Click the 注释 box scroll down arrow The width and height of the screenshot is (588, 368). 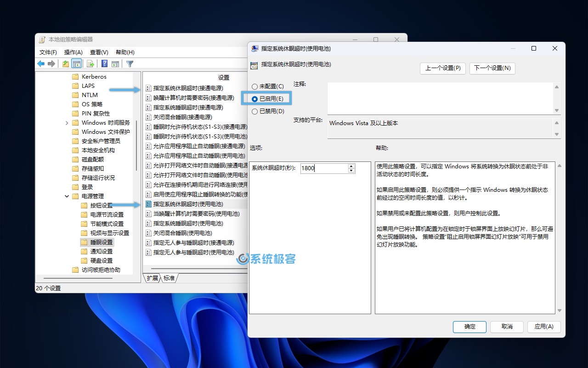557,110
